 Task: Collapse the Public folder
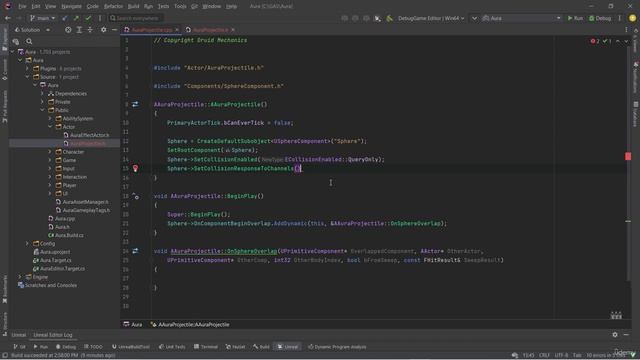[x=42, y=110]
